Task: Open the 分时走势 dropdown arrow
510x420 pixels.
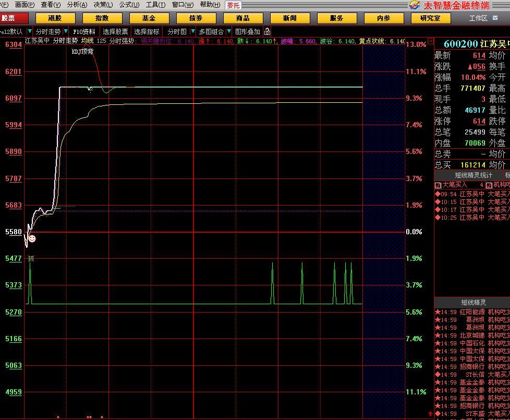Action: click(66, 31)
